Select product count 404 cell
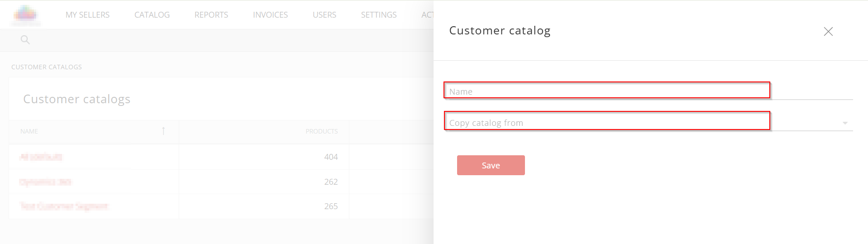The width and height of the screenshot is (868, 244). [331, 157]
